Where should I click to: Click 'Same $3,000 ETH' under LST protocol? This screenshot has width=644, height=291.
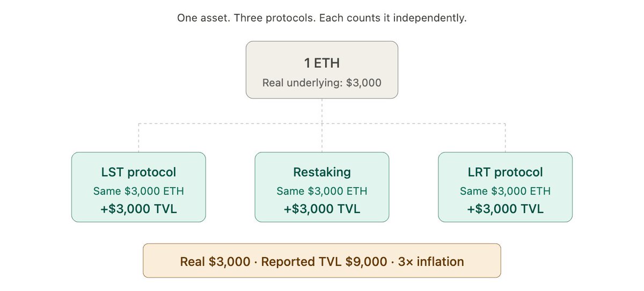tap(138, 191)
